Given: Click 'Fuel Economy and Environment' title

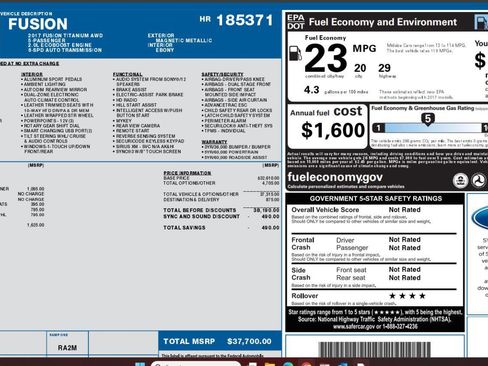Looking at the screenshot, I should click(x=383, y=22).
